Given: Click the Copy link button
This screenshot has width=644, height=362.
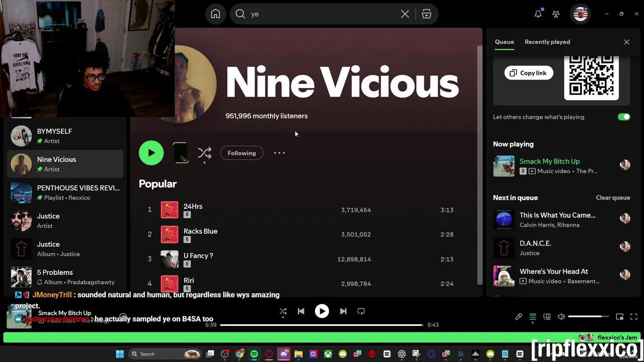Looking at the screenshot, I should click(529, 73).
